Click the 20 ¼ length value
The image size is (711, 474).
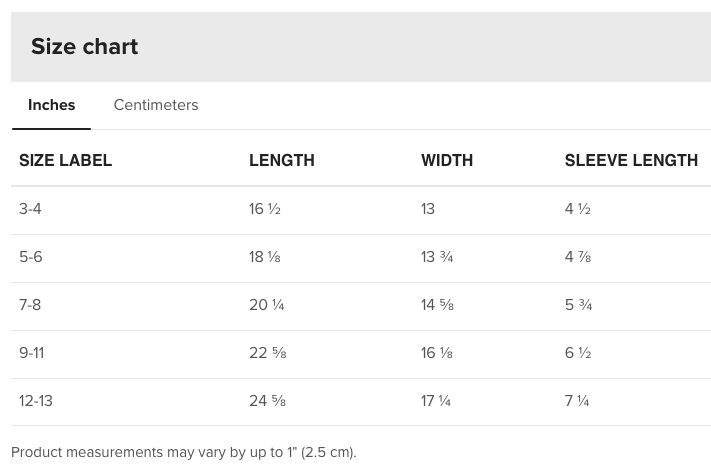266,305
